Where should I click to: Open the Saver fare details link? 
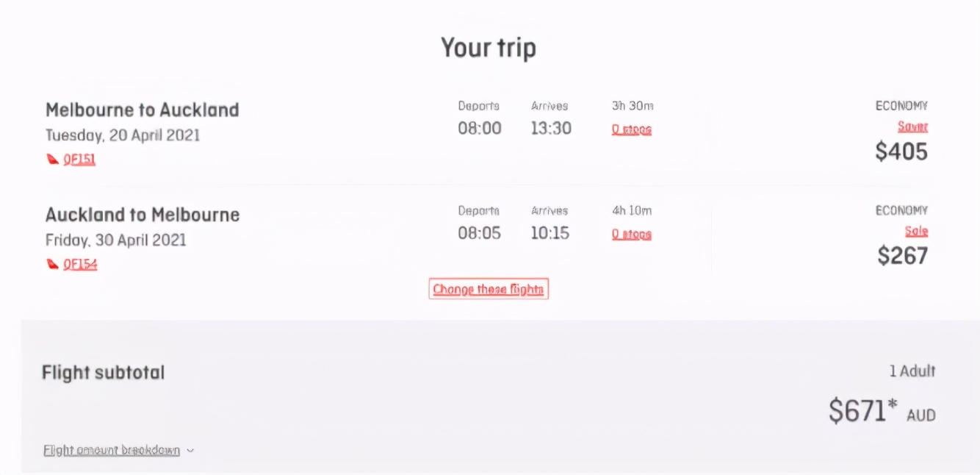(x=912, y=127)
